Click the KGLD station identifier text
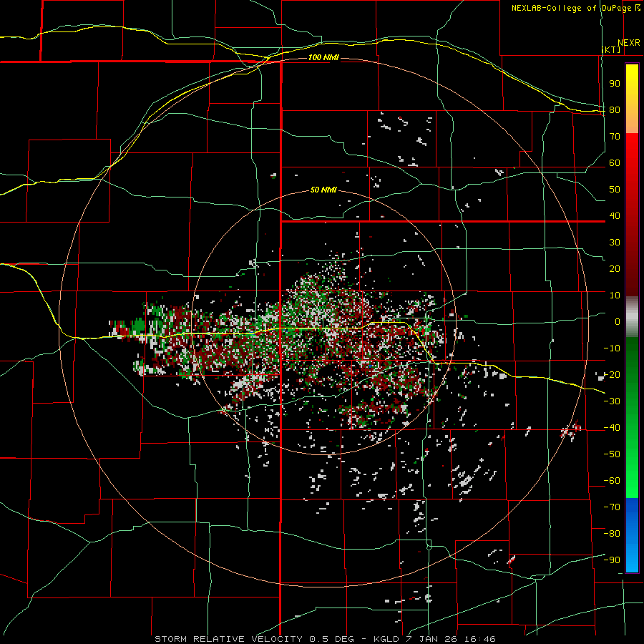This screenshot has width=644, height=644. pos(385,639)
